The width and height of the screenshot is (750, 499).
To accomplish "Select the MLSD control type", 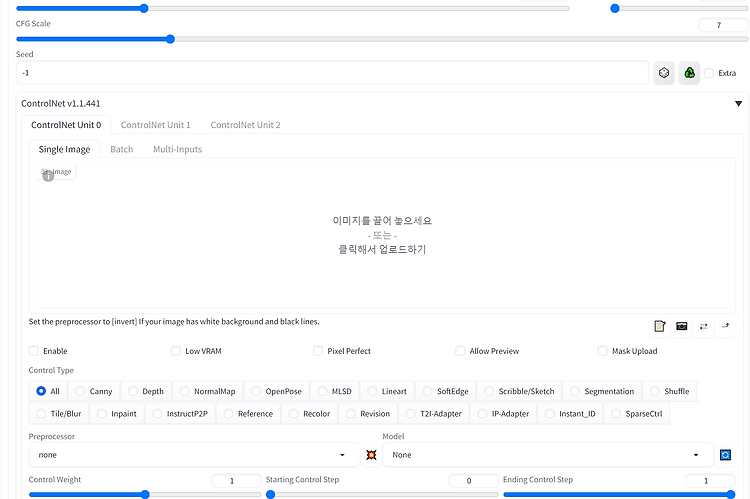I will click(x=335, y=391).
